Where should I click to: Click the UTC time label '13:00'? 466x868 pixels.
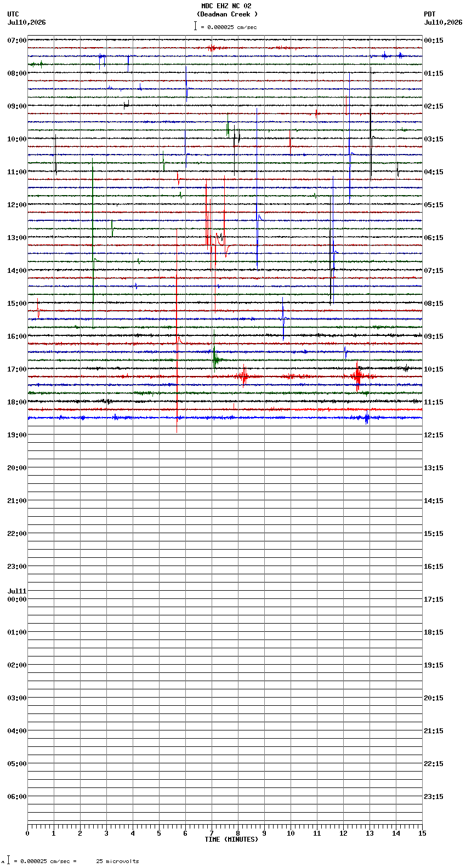click(17, 238)
